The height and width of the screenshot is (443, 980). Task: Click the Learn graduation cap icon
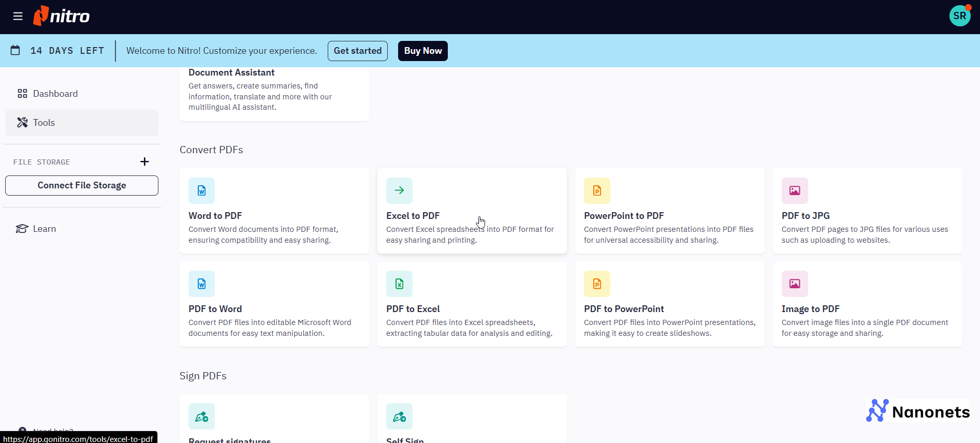[x=22, y=229]
